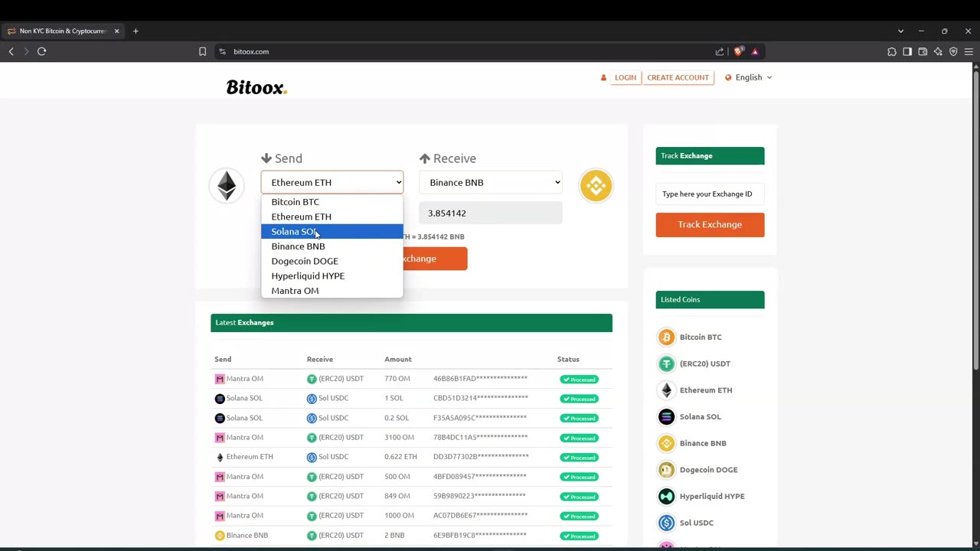Reload the page
Screen dimensions: 980x551
41,51
